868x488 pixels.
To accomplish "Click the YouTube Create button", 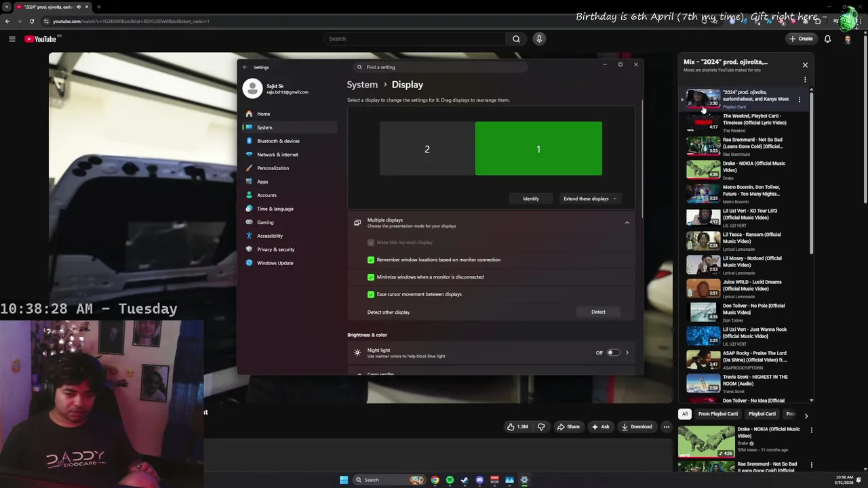I will (801, 39).
